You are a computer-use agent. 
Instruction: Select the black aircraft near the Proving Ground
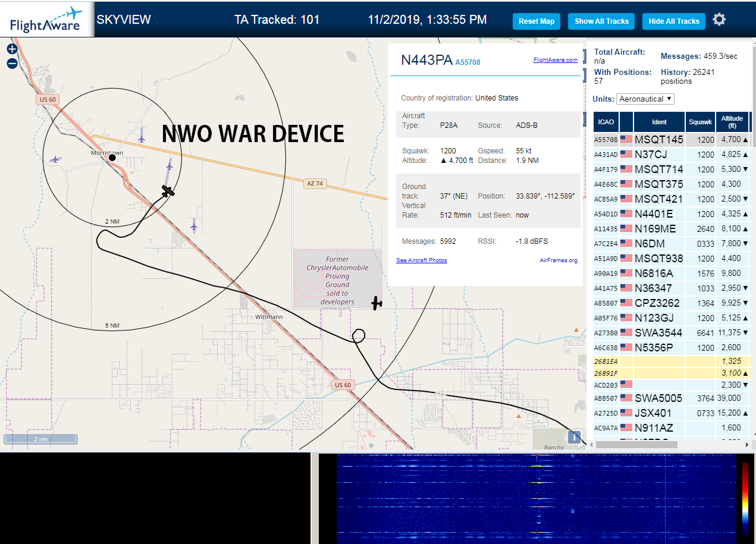point(377,303)
